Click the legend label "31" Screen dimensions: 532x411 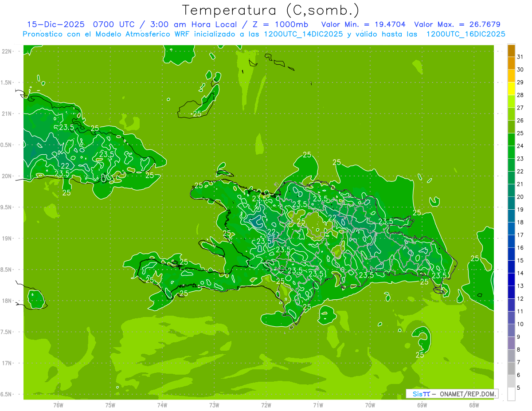click(520, 57)
